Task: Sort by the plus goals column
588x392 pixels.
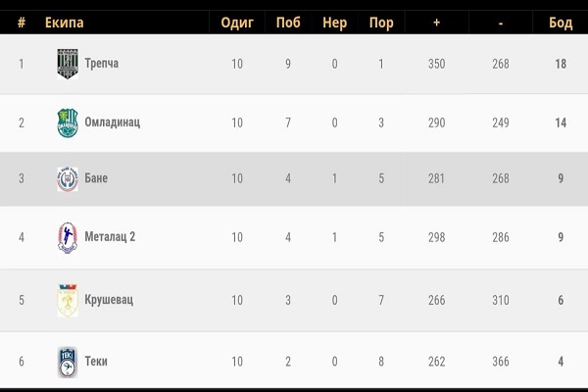Action: pos(436,23)
